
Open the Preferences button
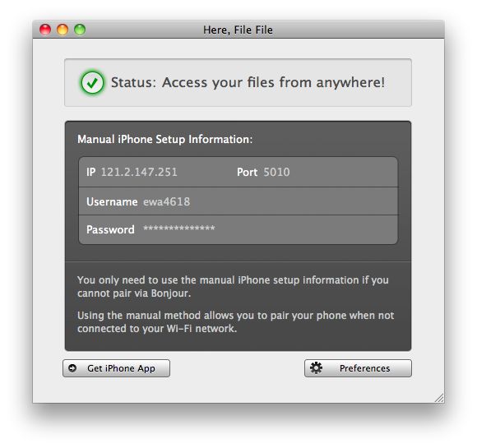358,368
